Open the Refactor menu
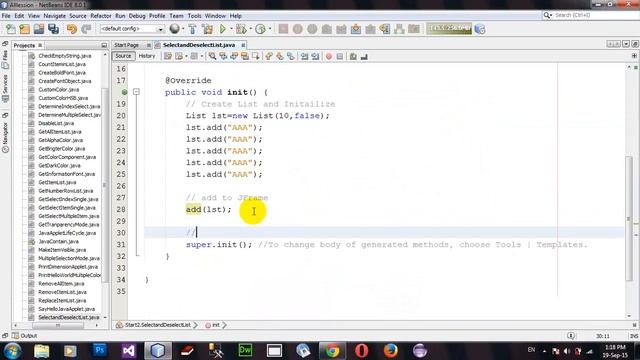The width and height of the screenshot is (640, 360). (x=100, y=16)
